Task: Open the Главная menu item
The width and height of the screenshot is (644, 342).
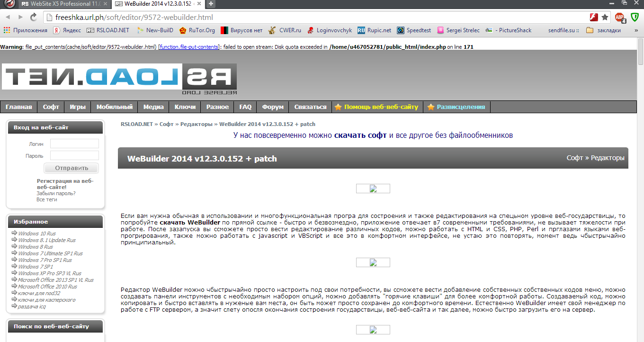Action: [19, 107]
